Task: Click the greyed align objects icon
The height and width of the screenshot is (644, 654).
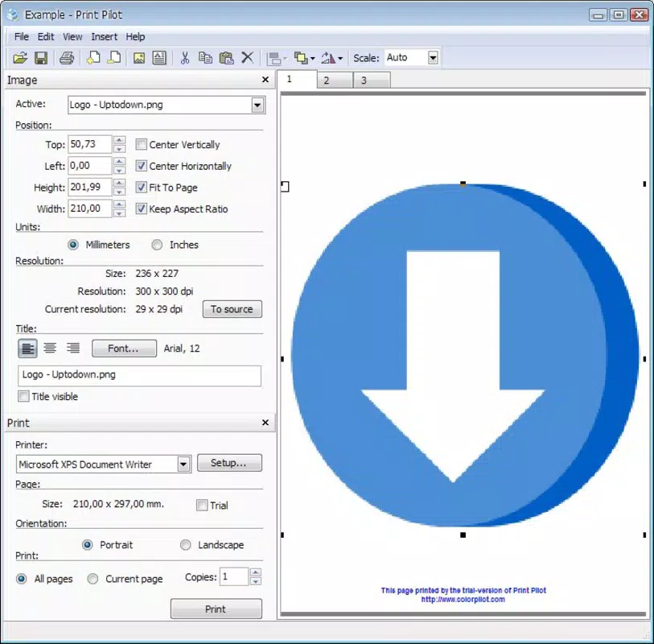Action: click(274, 58)
